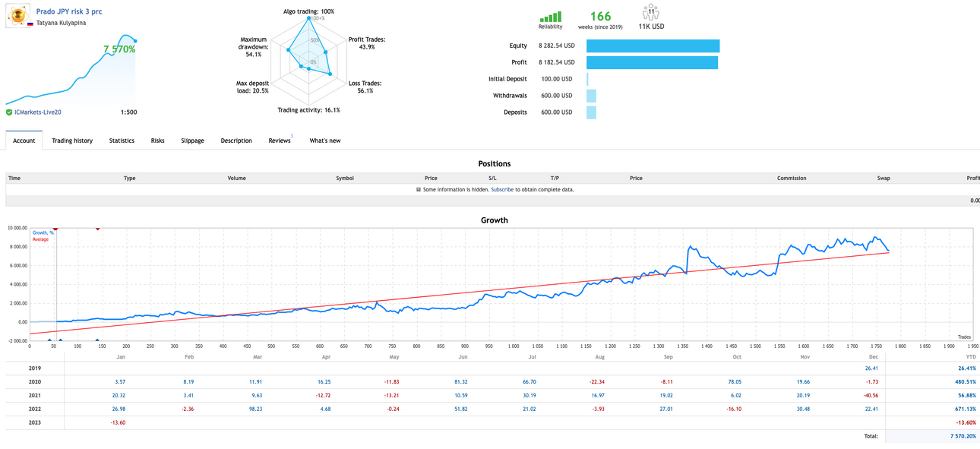This screenshot has width=980, height=449.
Task: Click the -40.56 value for December 2021
Action: pos(870,395)
